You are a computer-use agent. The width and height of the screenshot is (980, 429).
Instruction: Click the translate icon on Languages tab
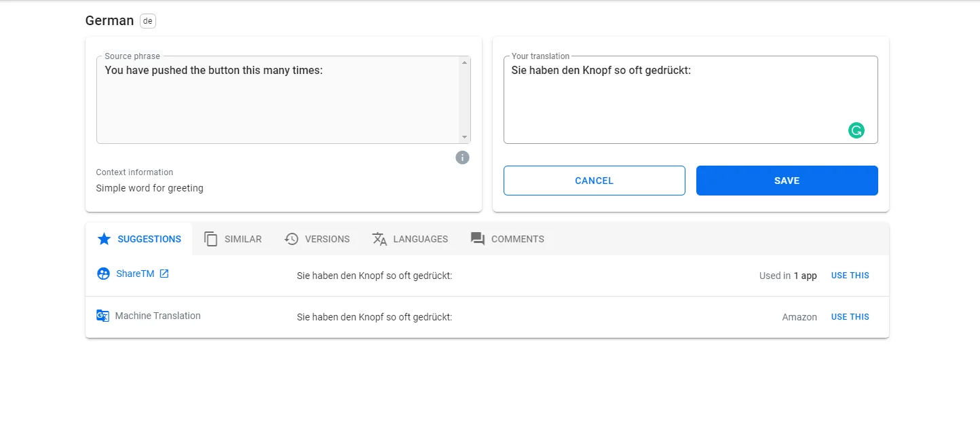coord(379,239)
